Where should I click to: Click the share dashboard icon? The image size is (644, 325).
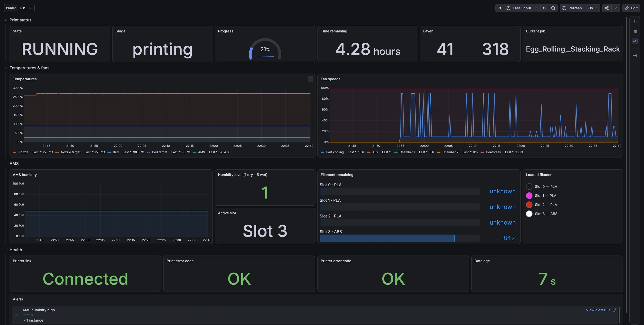click(x=607, y=8)
